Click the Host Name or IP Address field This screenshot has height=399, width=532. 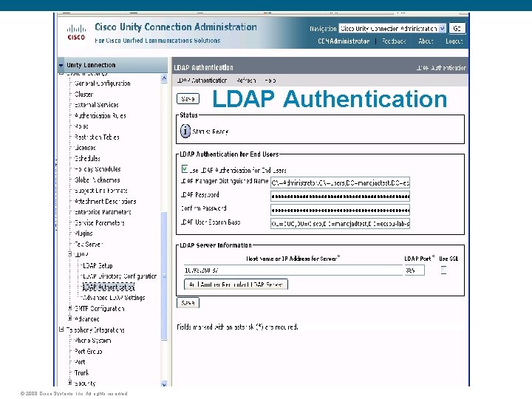click(293, 270)
